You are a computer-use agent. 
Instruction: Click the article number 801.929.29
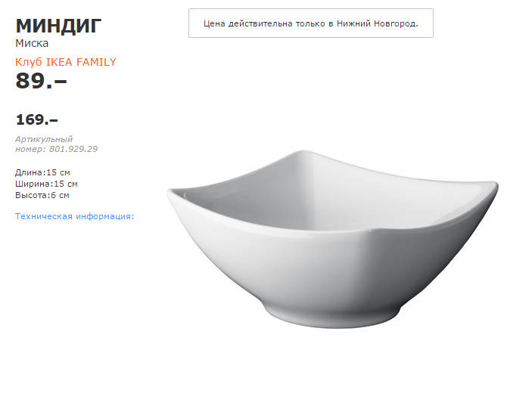click(73, 149)
